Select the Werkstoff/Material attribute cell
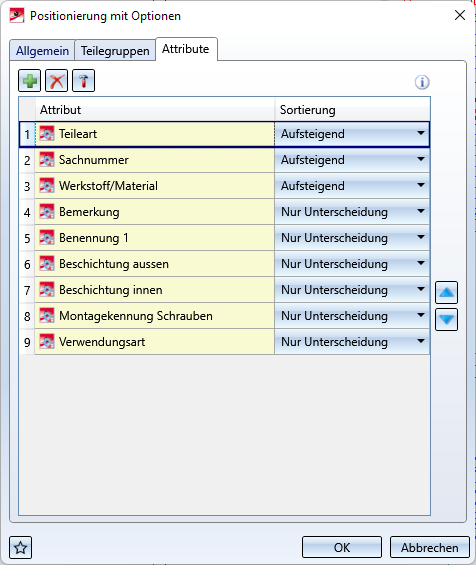 point(155,186)
